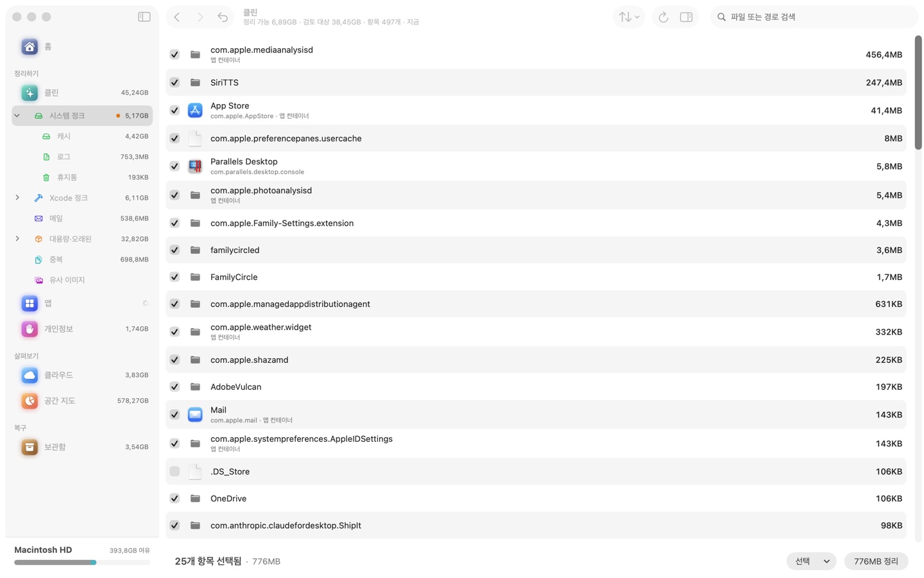Click the vertical scrollbar of file list

pyautogui.click(x=918, y=93)
